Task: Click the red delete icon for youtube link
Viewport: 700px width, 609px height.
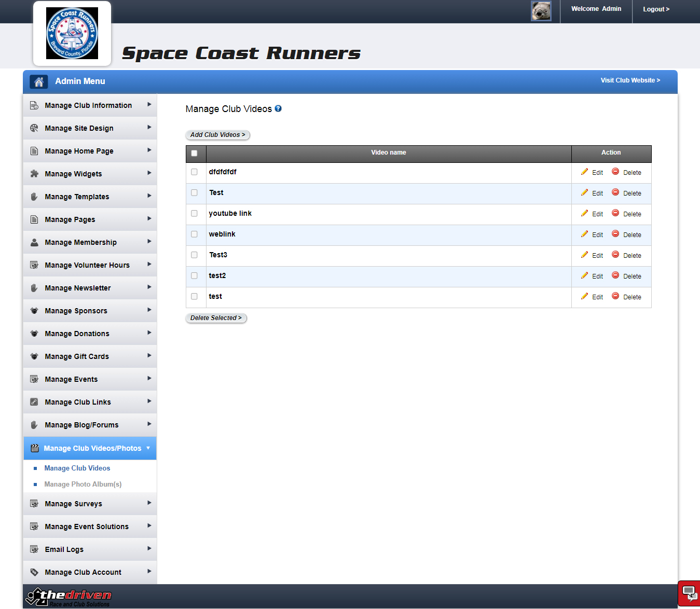Action: 615,213
